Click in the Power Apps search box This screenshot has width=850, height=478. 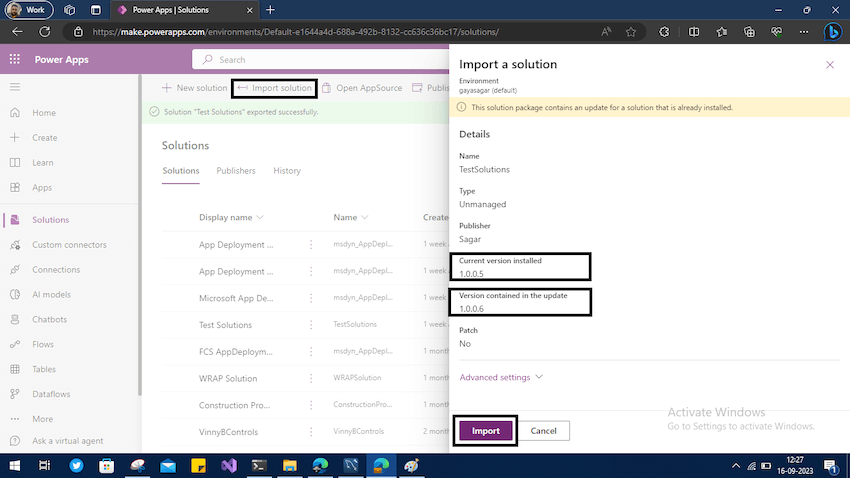click(x=321, y=60)
